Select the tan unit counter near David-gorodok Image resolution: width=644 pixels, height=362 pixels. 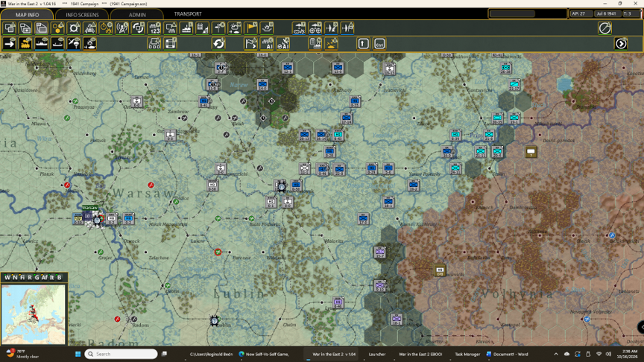[531, 152]
